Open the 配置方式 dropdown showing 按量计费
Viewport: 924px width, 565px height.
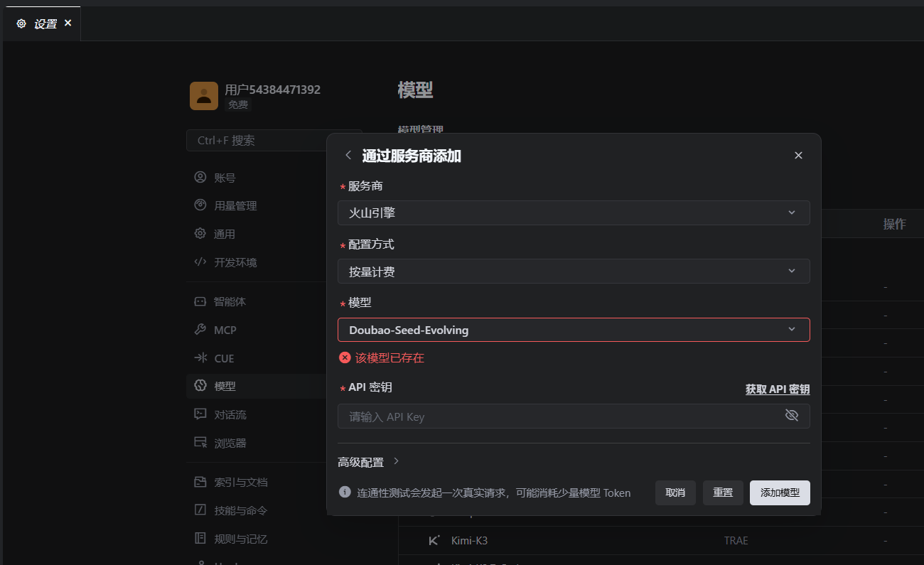(x=574, y=271)
